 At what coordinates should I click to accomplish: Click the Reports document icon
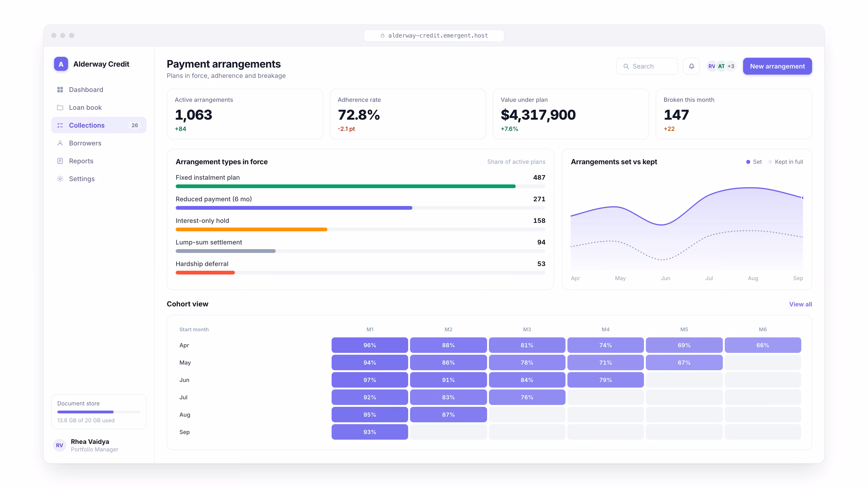pos(60,161)
